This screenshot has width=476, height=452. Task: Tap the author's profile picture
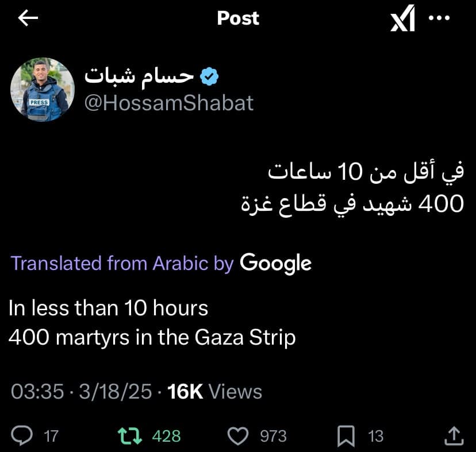coord(43,90)
